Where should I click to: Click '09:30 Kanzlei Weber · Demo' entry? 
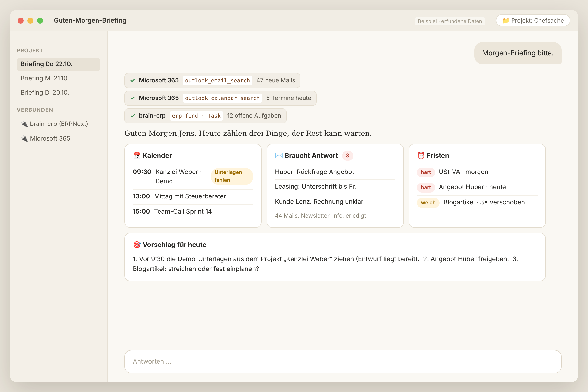pos(193,176)
